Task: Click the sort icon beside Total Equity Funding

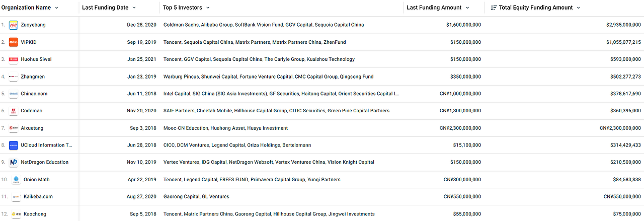Action: coord(494,8)
